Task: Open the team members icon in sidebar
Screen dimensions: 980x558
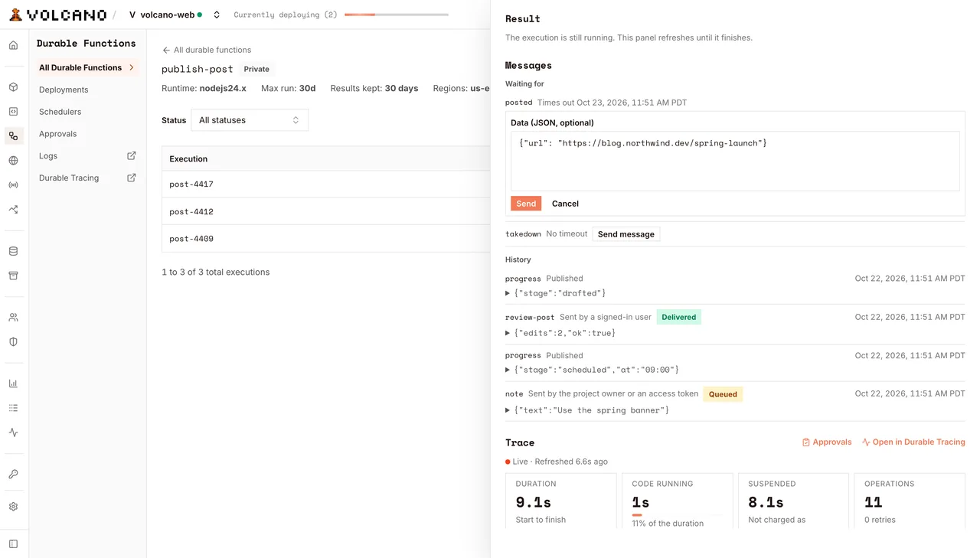Action: [x=13, y=318]
